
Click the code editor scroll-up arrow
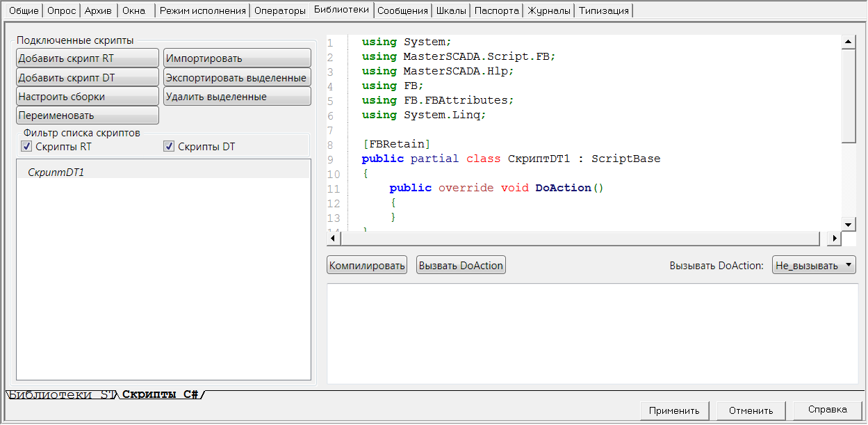pos(849,42)
